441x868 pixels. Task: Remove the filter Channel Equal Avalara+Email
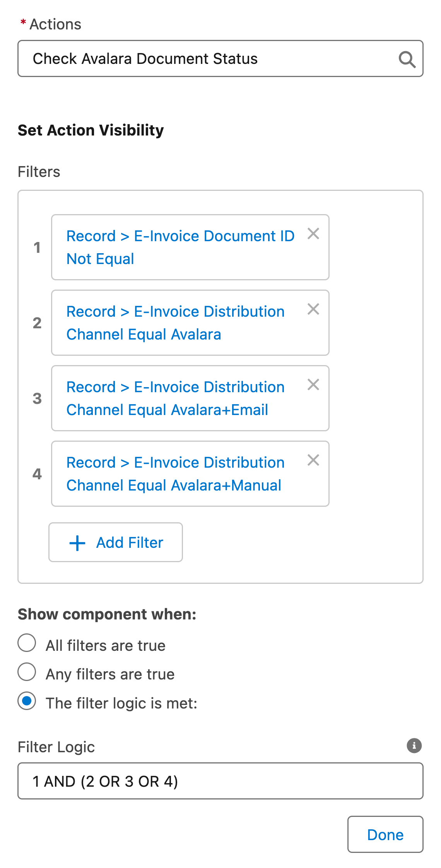(x=313, y=385)
